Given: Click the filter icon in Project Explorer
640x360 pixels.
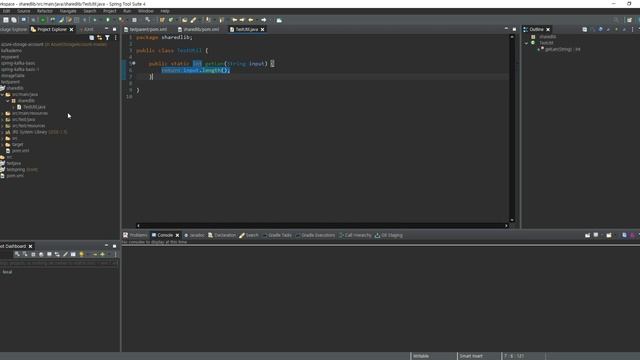Looking at the screenshot, I should (107, 38).
